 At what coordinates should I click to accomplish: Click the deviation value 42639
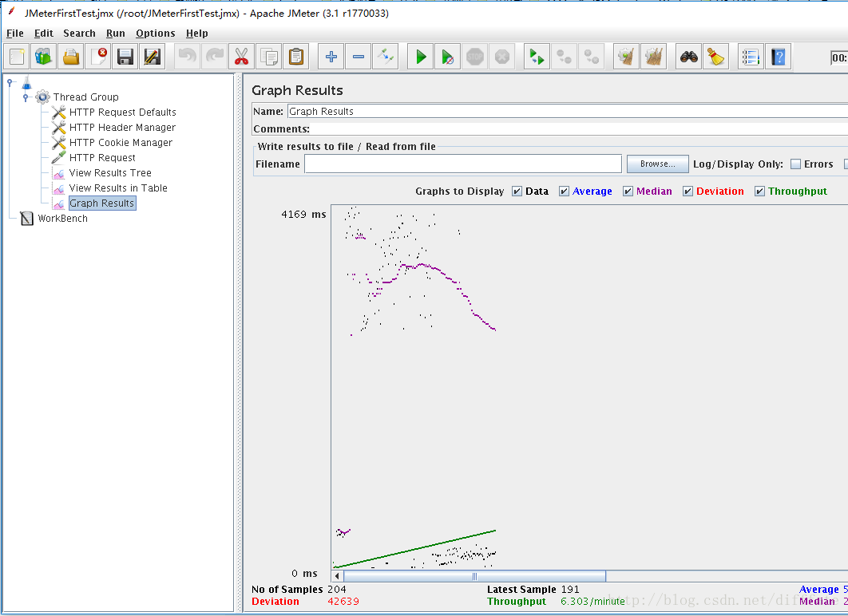point(343,602)
